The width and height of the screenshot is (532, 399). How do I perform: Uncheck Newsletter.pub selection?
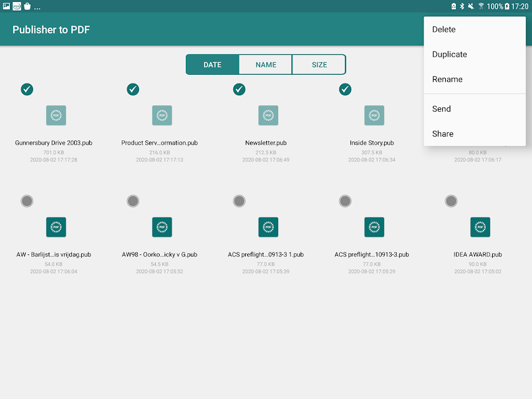point(239,89)
